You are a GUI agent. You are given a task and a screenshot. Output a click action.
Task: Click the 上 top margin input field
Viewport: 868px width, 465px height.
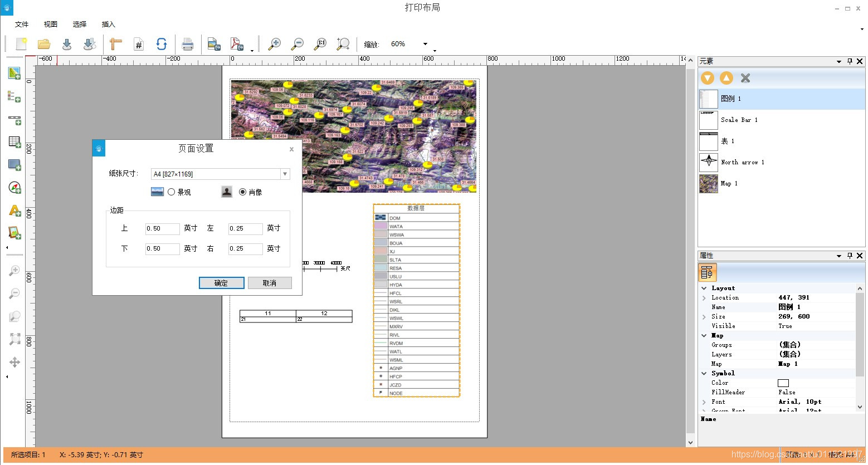163,229
